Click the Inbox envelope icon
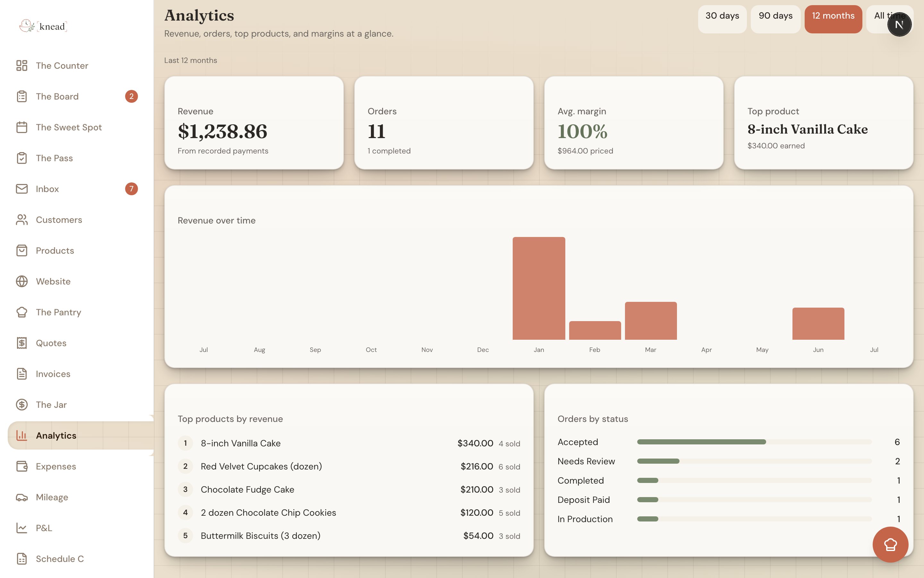The width and height of the screenshot is (924, 578). [22, 189]
